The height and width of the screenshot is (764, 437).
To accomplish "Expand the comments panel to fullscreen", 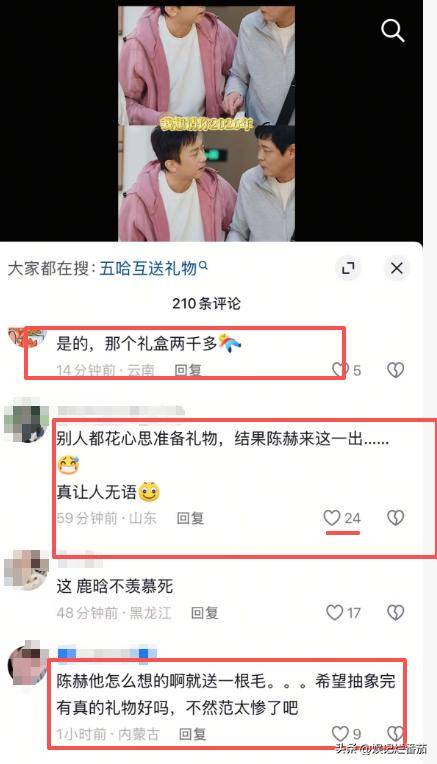I will click(348, 268).
